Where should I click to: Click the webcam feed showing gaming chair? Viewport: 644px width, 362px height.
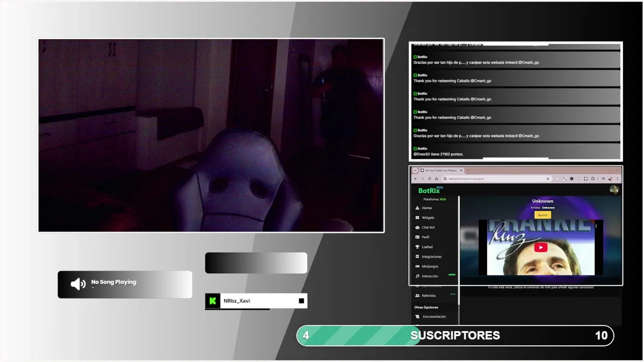pos(211,136)
